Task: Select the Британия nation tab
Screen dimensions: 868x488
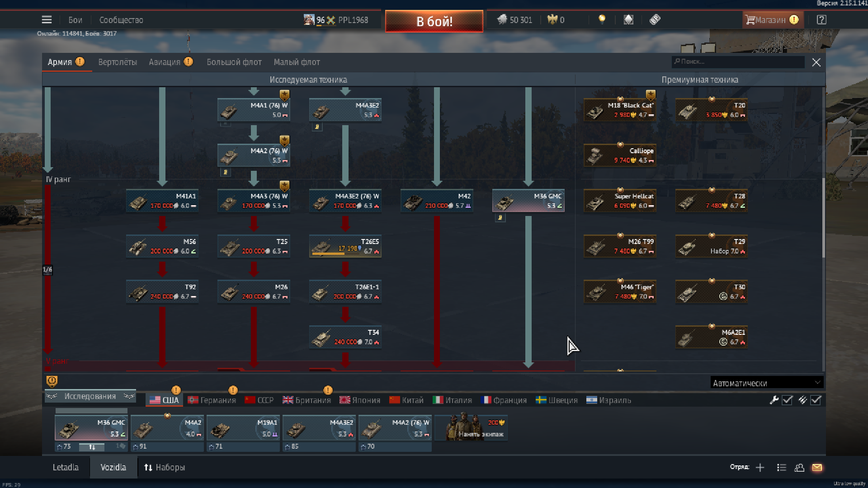Action: (307, 400)
